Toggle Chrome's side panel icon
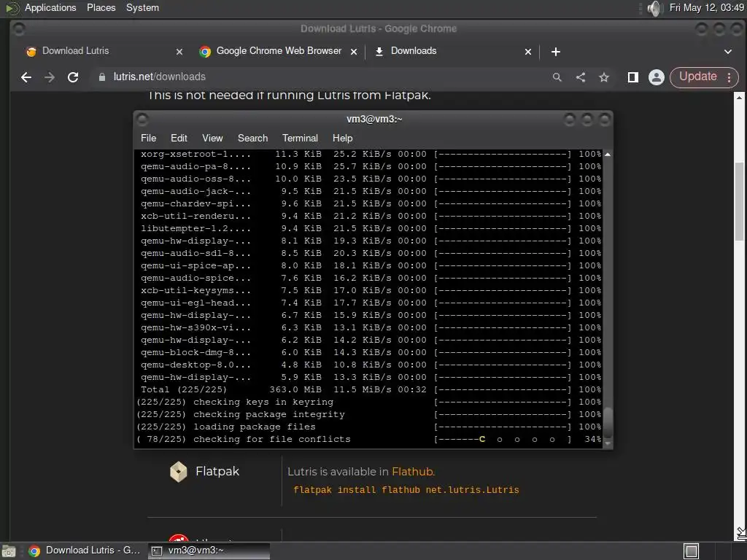The height and width of the screenshot is (560, 747). pos(632,77)
